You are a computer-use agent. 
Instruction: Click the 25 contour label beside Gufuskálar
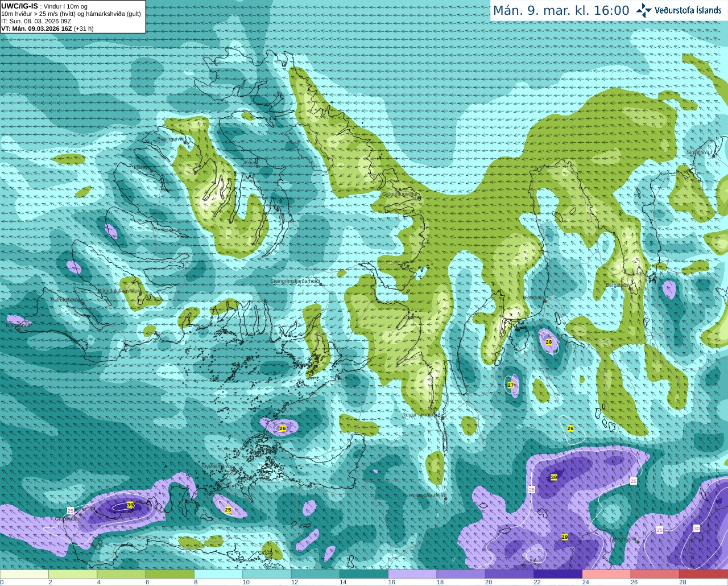pos(71,510)
